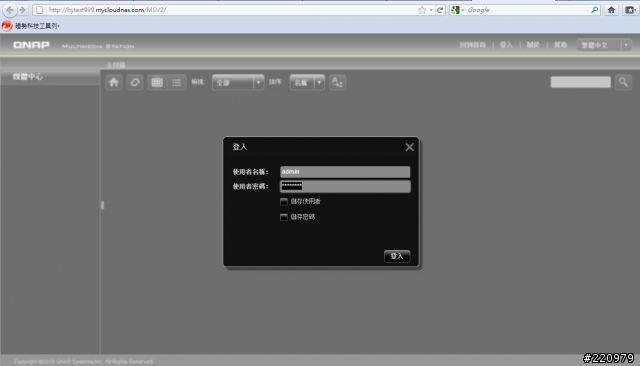The width and height of the screenshot is (640, 366).
Task: Select the media center sidebar item
Action: 50,77
